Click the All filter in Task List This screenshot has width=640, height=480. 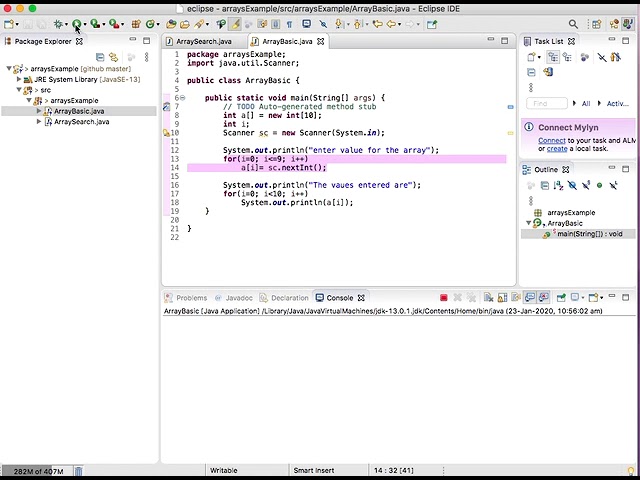point(586,104)
